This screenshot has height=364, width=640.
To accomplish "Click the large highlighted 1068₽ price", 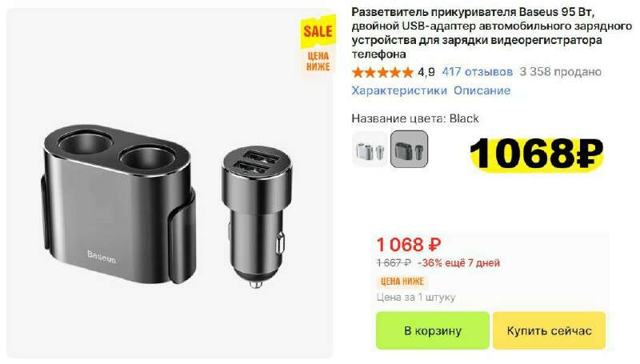I will coord(537,154).
